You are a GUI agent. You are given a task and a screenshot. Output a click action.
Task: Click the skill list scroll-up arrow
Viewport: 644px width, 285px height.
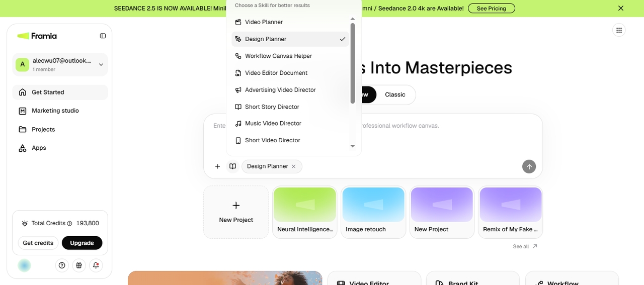pyautogui.click(x=353, y=19)
